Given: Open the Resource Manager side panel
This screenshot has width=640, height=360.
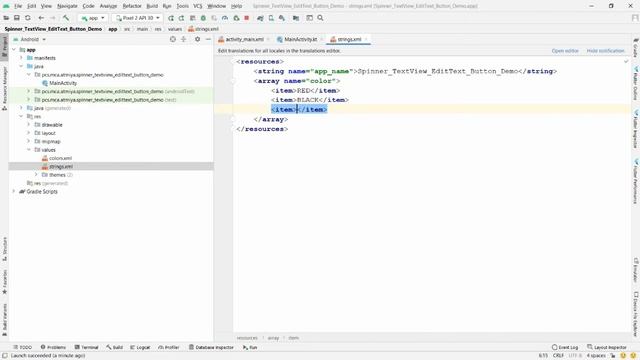Looking at the screenshot, I should click(x=4, y=88).
